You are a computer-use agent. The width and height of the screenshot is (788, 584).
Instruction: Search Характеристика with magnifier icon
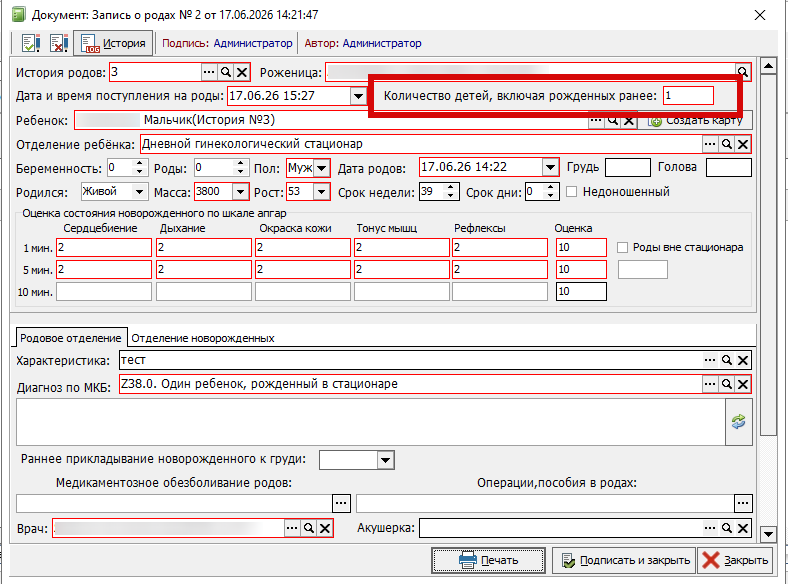click(727, 360)
